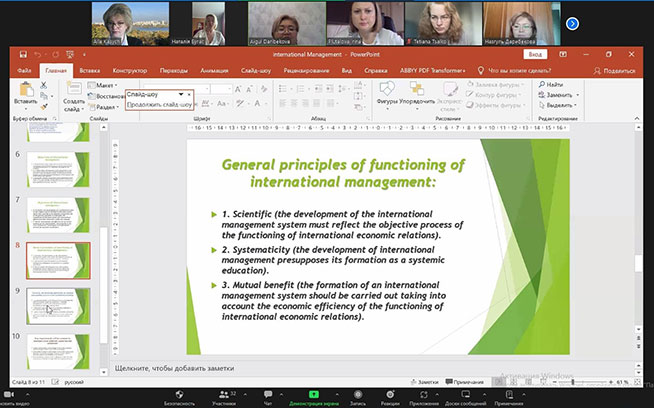The image size is (654, 408).
Task: Open participants options caret in Zoom bar
Action: coord(245,394)
